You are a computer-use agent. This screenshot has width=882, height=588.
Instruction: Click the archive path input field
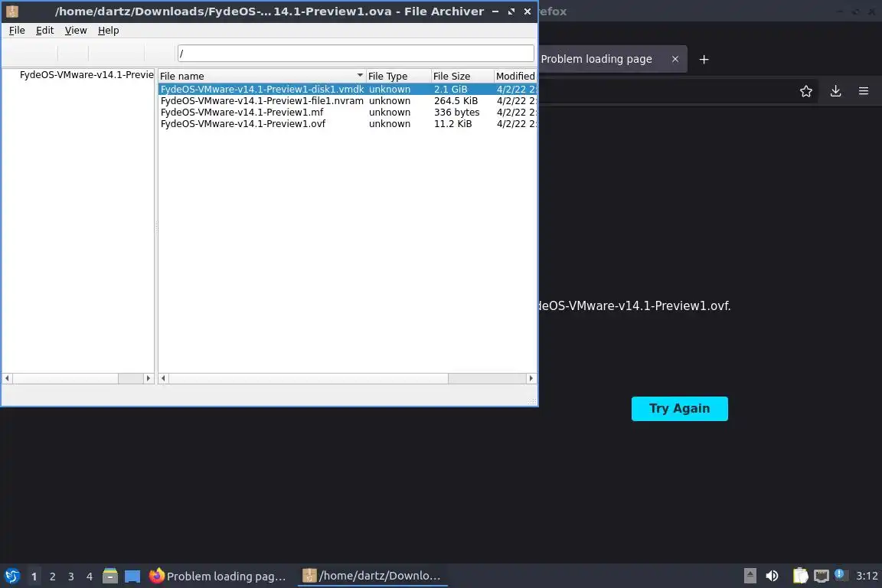[x=355, y=54]
